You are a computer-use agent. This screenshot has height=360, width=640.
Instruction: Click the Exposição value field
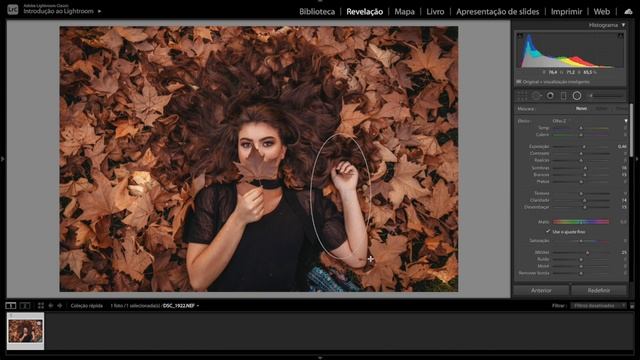click(622, 147)
